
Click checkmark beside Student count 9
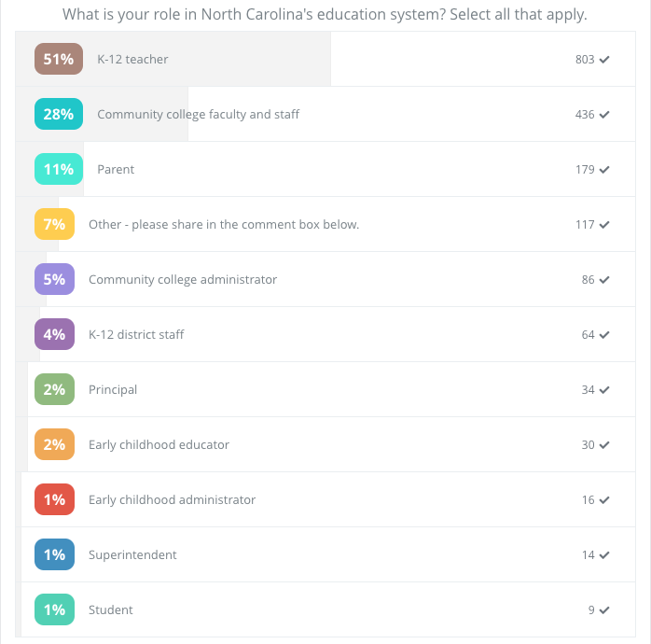pos(604,609)
